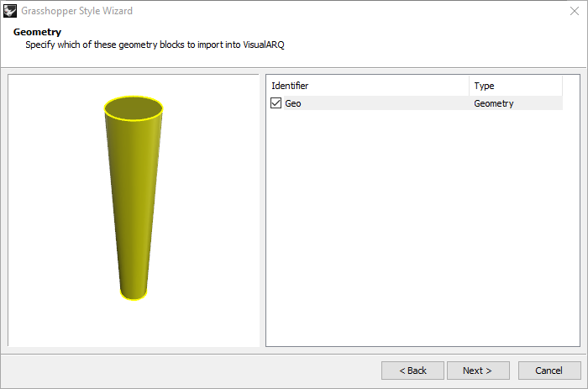Uncheck the Geo geometry checkbox
Viewport: 588px width, 389px height.
click(x=276, y=103)
